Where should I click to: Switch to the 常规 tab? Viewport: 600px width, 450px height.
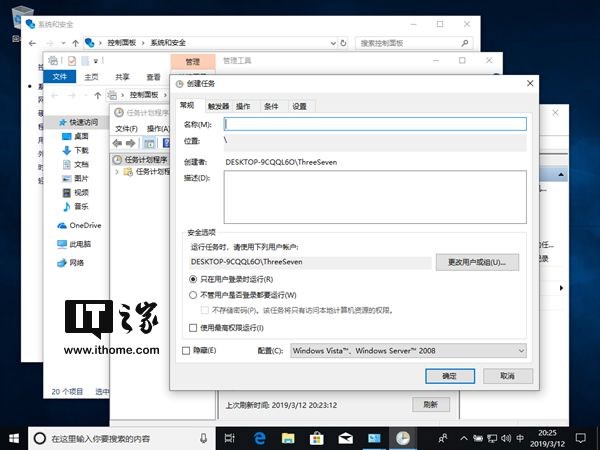click(187, 105)
